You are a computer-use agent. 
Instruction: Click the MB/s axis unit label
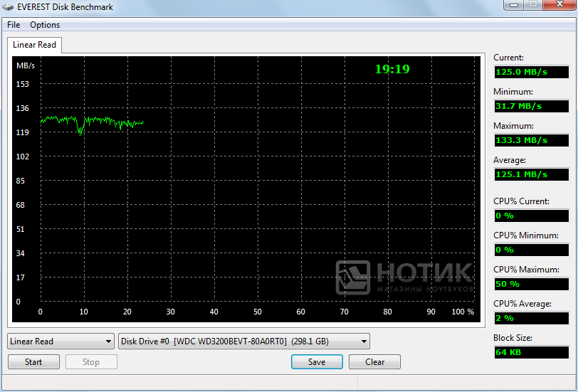coord(26,65)
